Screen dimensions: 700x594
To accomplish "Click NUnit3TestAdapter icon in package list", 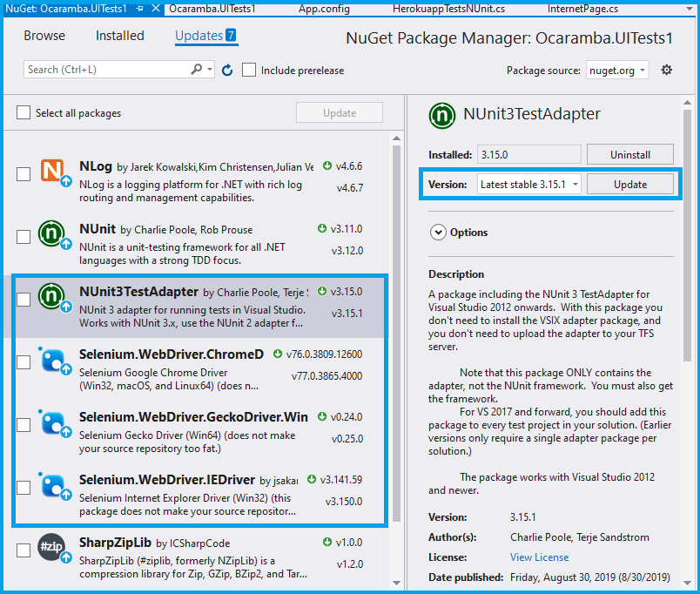I will click(50, 295).
